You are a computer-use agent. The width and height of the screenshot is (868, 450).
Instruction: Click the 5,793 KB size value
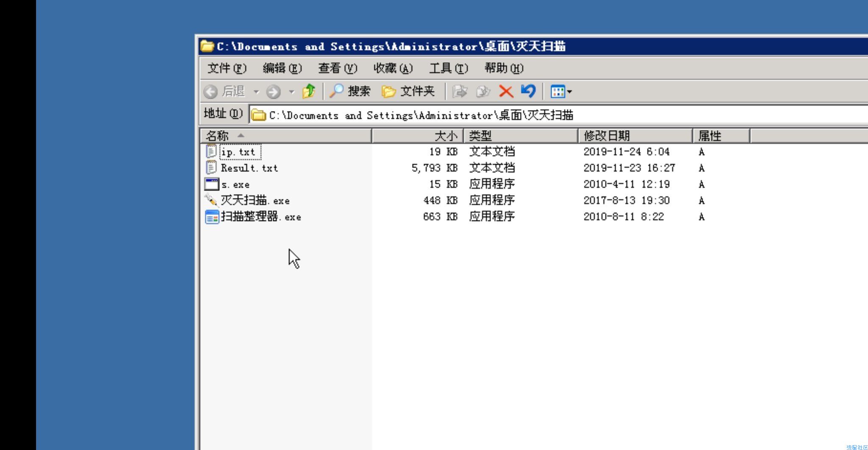tap(435, 168)
